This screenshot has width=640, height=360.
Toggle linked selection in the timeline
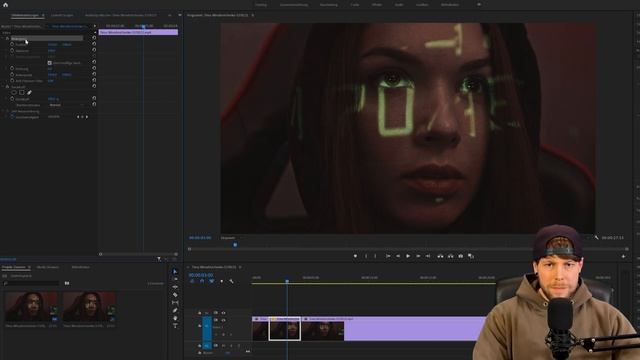(x=211, y=281)
